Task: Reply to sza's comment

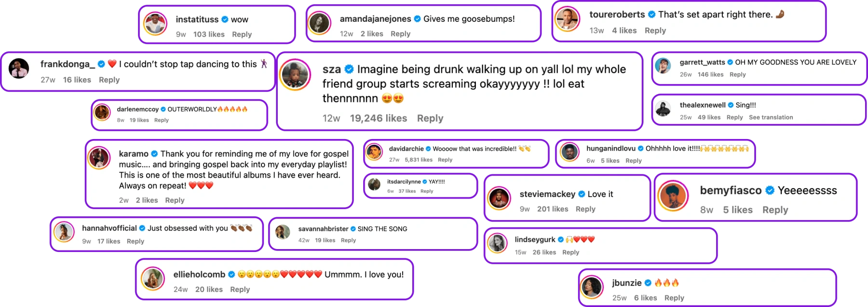Action: [430, 118]
